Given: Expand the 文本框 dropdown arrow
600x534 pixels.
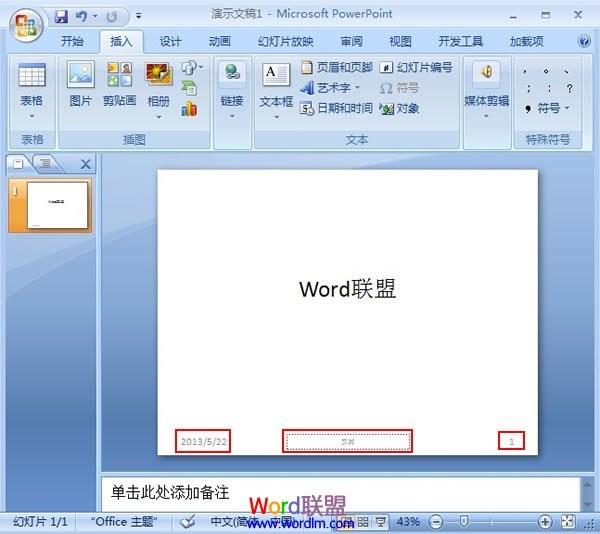Looking at the screenshot, I should pyautogui.click(x=276, y=117).
